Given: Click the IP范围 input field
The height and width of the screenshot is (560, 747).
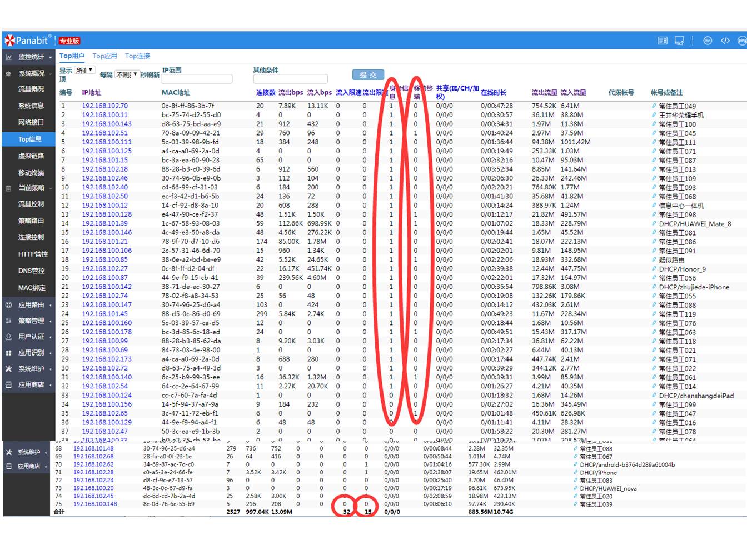Looking at the screenshot, I should 197,79.
